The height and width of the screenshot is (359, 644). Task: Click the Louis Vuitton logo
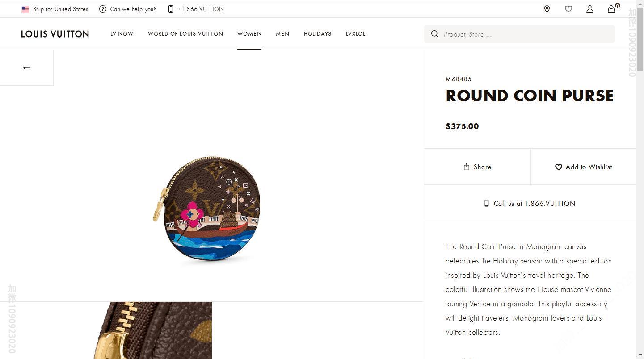(x=55, y=34)
